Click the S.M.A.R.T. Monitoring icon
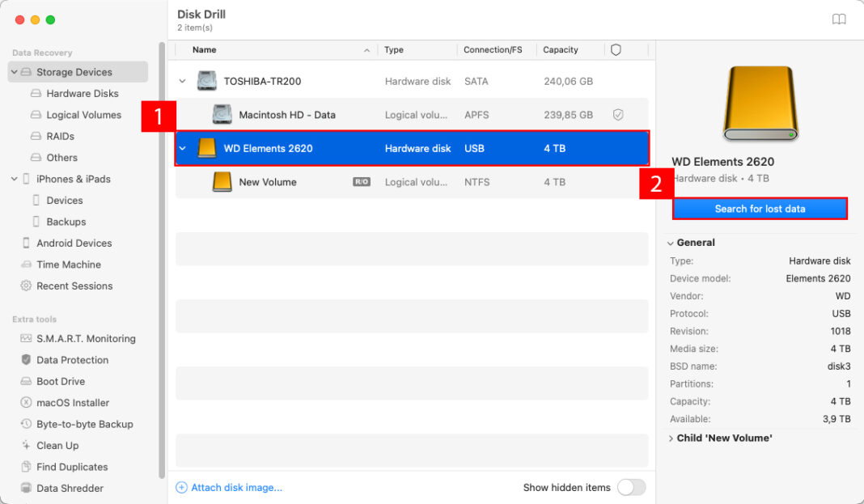 coord(26,338)
